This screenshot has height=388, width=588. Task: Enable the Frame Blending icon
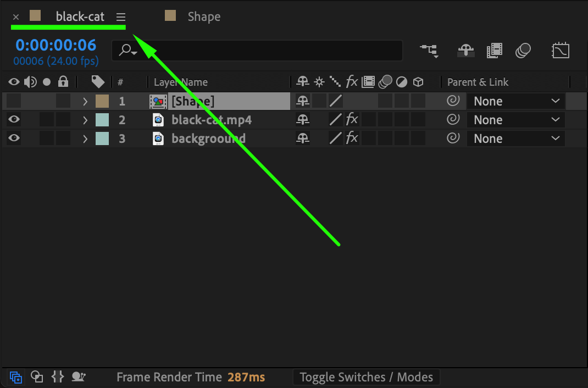(495, 51)
